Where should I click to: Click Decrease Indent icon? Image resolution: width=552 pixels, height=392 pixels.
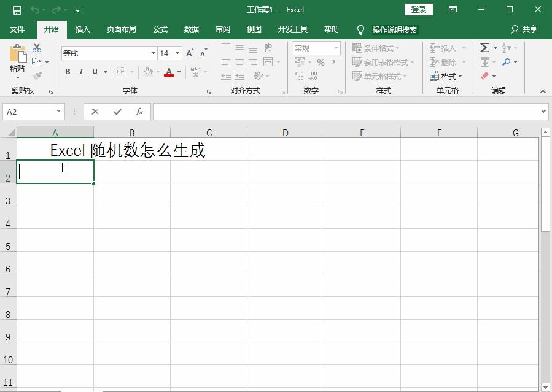226,75
